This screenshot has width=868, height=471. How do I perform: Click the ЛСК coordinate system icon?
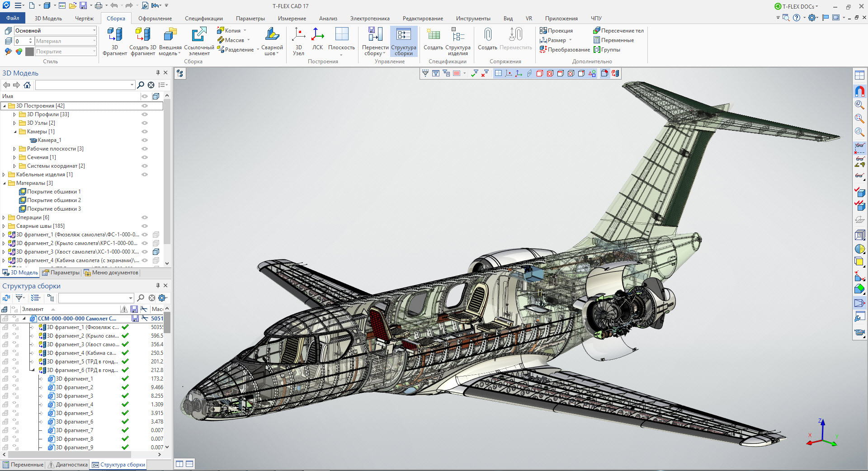pos(317,35)
